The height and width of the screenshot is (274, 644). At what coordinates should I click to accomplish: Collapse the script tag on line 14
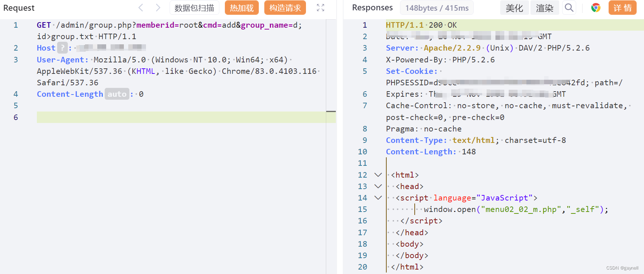378,198
